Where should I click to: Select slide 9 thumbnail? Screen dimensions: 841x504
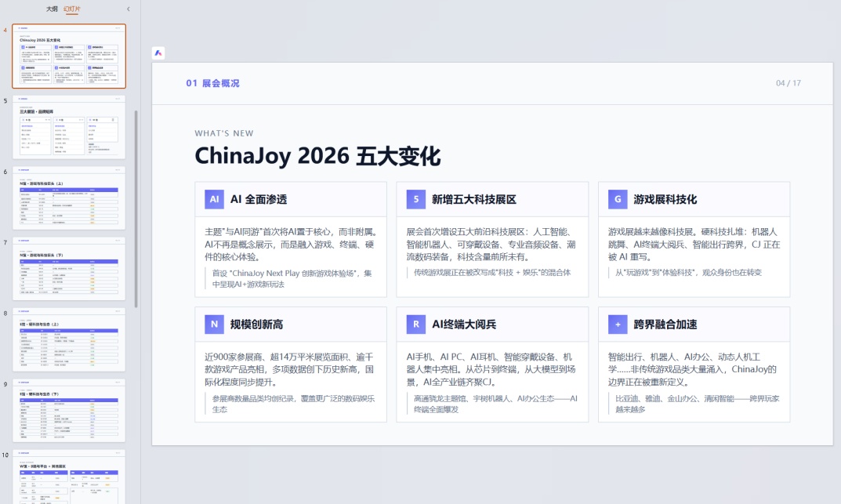click(x=69, y=410)
